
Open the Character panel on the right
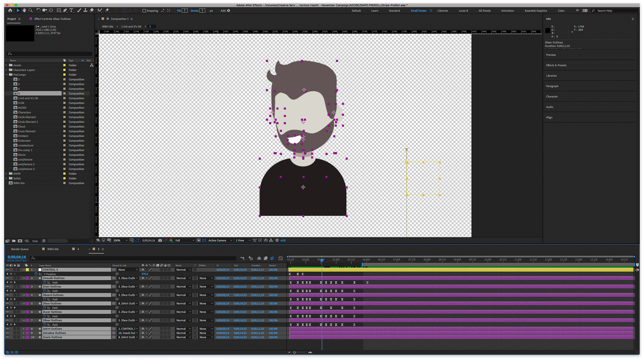[552, 97]
